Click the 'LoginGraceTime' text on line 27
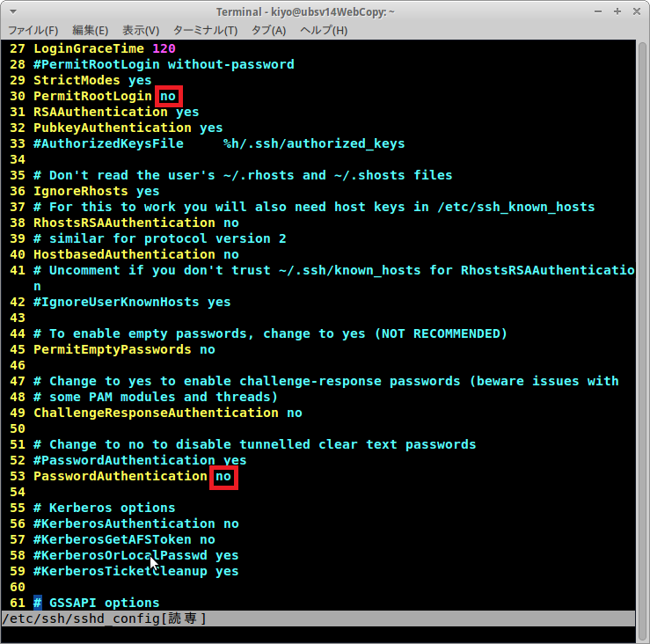The width and height of the screenshot is (650, 644). 89,48
